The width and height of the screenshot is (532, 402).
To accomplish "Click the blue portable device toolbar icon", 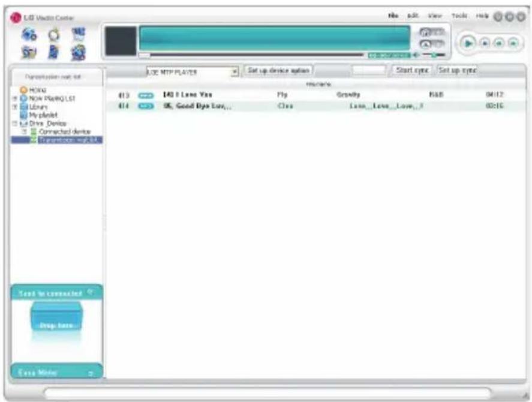I will tap(53, 53).
